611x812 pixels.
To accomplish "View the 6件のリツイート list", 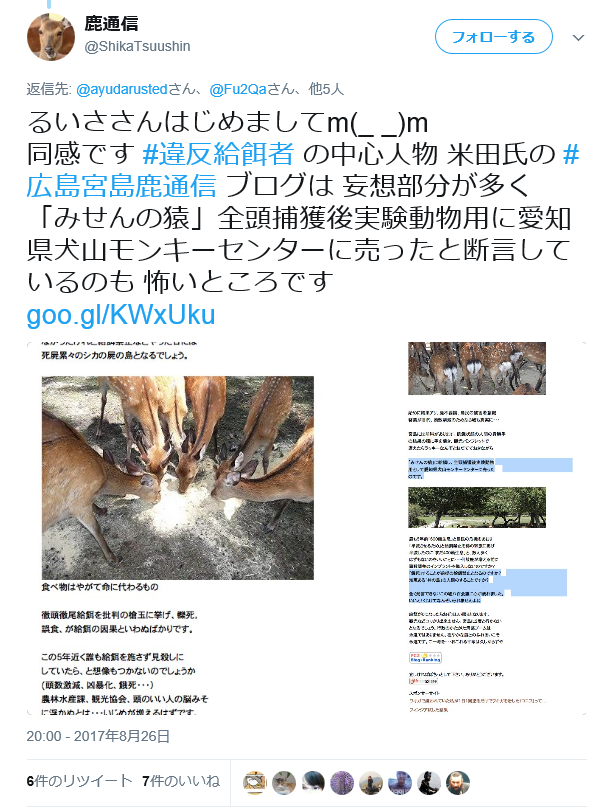I will 80,781.
